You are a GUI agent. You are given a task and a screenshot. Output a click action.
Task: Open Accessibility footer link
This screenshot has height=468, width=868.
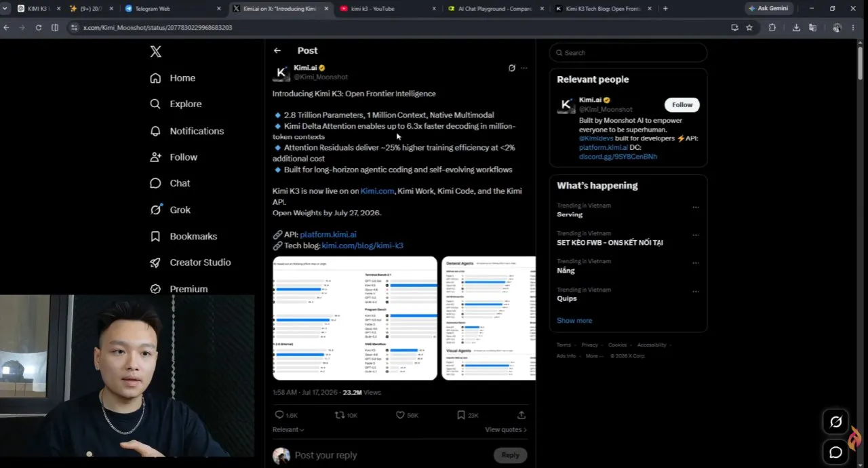[x=652, y=345]
